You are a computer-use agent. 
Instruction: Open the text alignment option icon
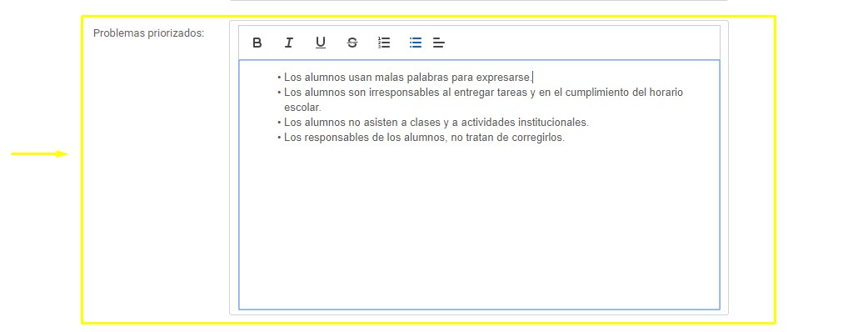click(439, 43)
